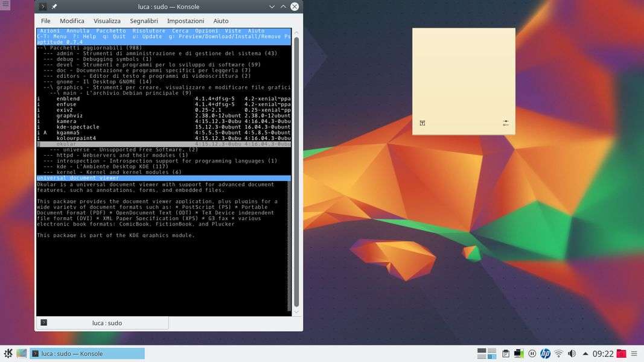Viewport: 644px width, 362px height.
Task: Open the virtual desktop pager
Action: click(486, 354)
